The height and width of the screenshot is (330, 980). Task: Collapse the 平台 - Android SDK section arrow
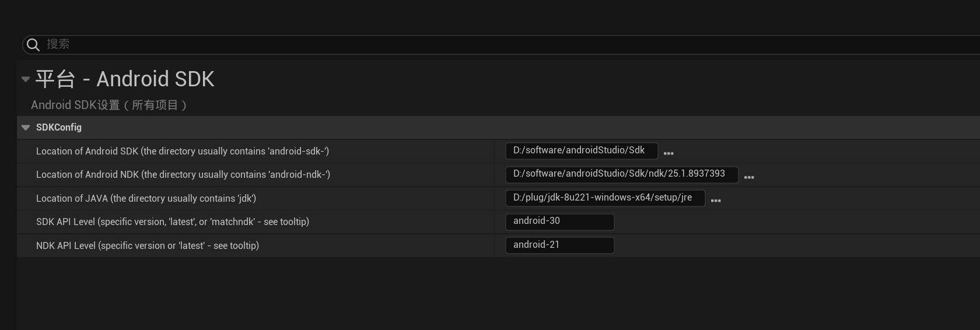point(26,79)
